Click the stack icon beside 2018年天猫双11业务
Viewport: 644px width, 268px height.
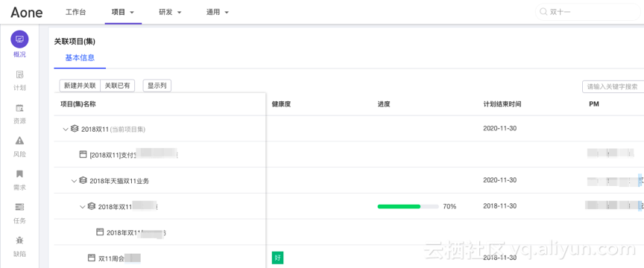tap(83, 180)
